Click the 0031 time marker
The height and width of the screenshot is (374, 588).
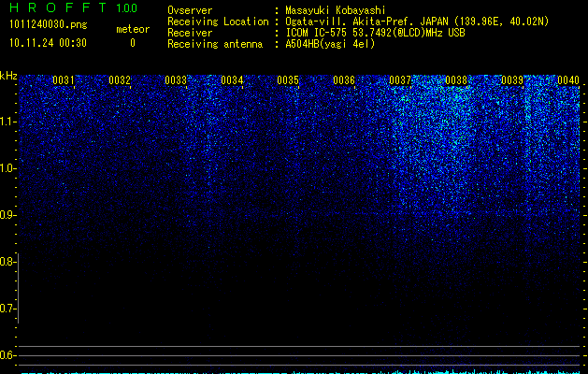point(63,80)
